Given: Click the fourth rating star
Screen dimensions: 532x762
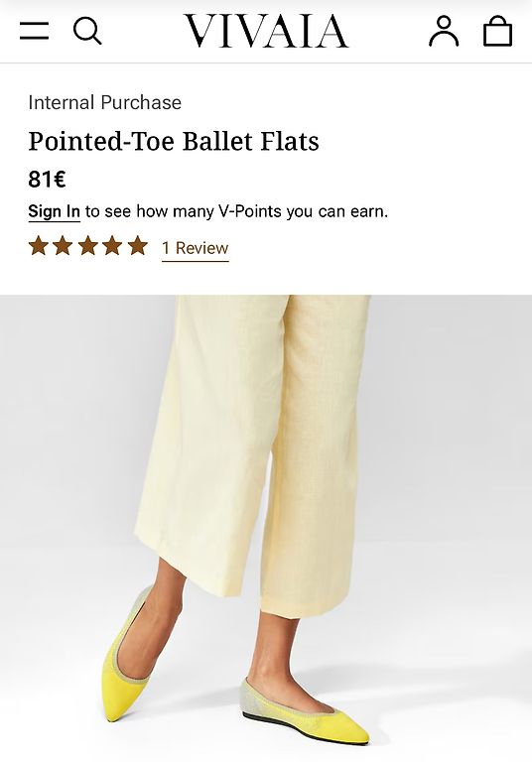Looking at the screenshot, I should coord(112,245).
